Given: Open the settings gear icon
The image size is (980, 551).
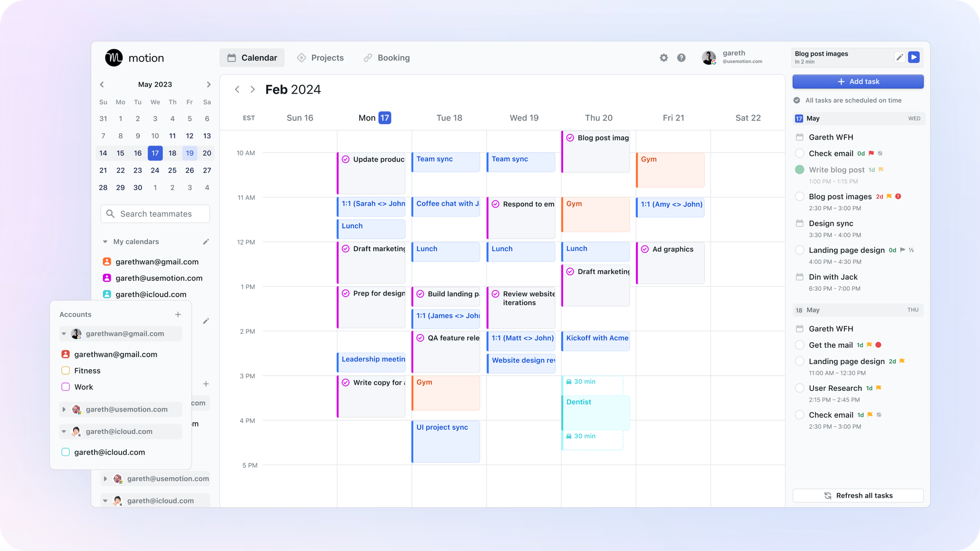Looking at the screenshot, I should tap(663, 58).
